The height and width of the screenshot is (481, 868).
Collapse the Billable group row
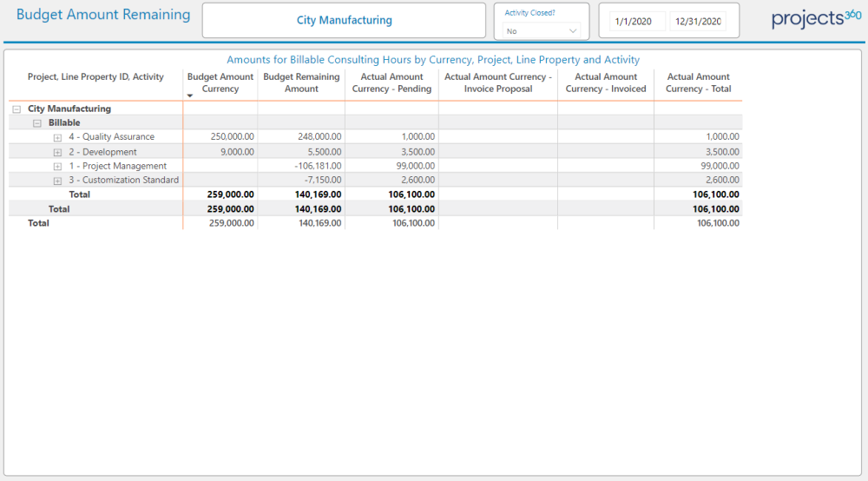click(36, 123)
